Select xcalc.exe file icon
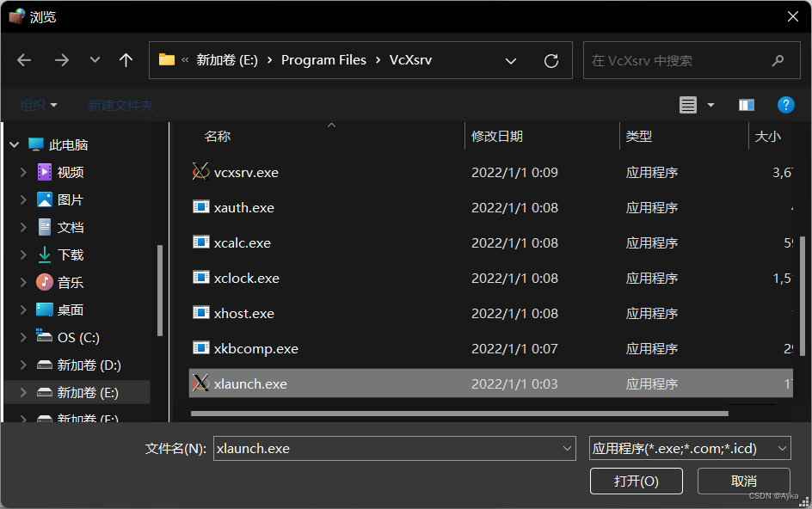The width and height of the screenshot is (812, 509). [201, 242]
